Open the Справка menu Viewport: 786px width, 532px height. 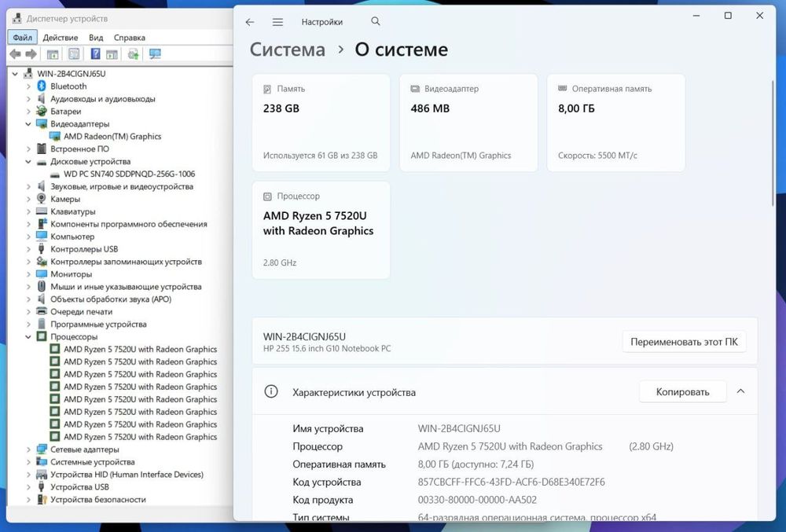click(130, 38)
